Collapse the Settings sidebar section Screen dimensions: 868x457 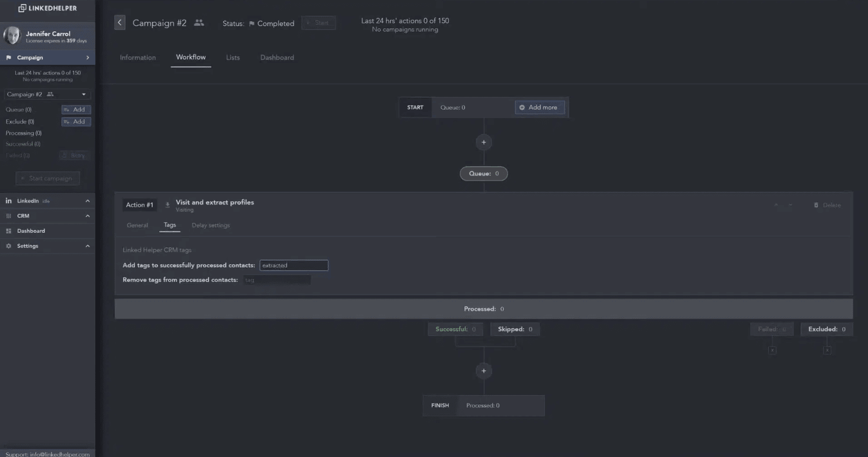(87, 246)
